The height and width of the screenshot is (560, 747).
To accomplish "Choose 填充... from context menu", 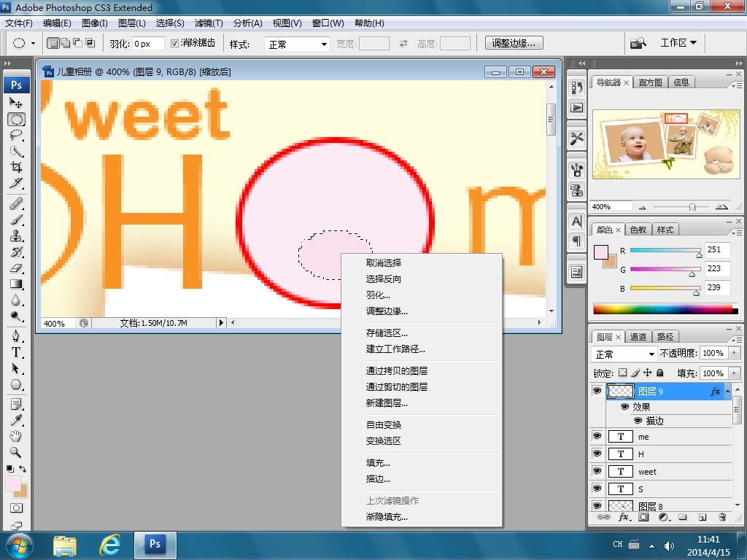I will (x=379, y=463).
